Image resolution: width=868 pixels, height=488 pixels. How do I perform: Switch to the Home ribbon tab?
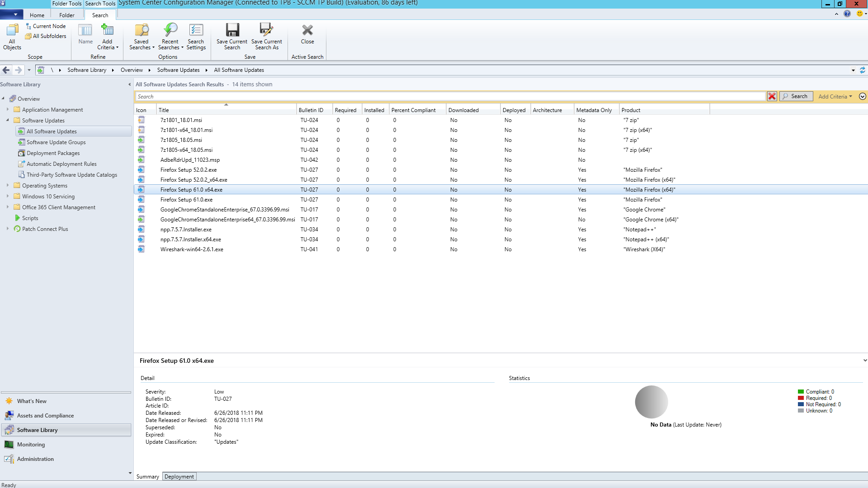point(37,15)
